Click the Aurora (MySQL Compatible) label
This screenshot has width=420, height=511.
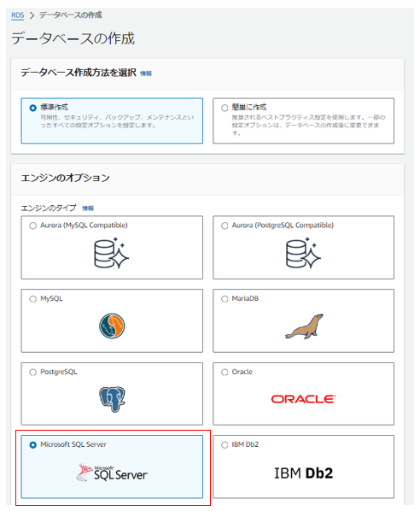[84, 226]
